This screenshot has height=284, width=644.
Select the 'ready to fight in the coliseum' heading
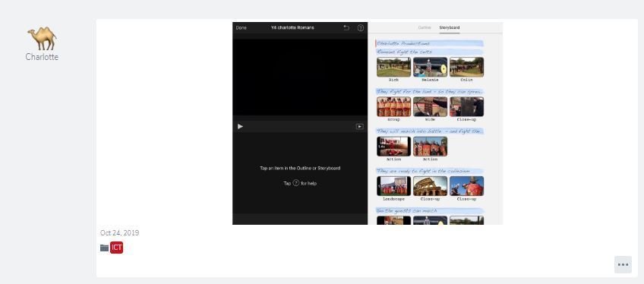coord(430,171)
